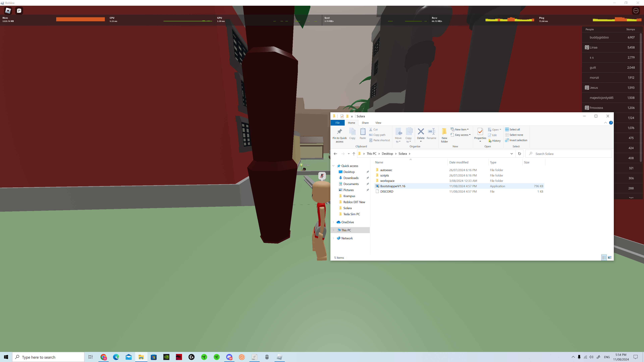
Task: Open the Roblox chat icon
Action: 19,11
